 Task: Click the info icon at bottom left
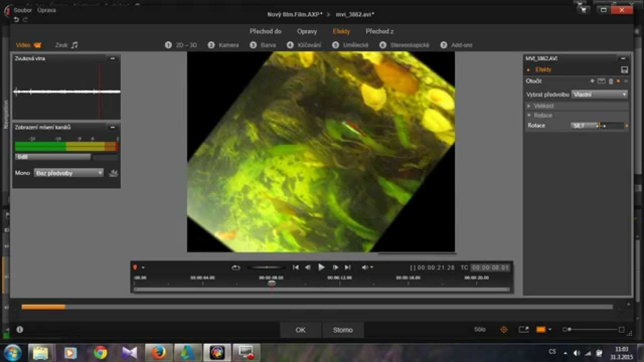tap(20, 330)
